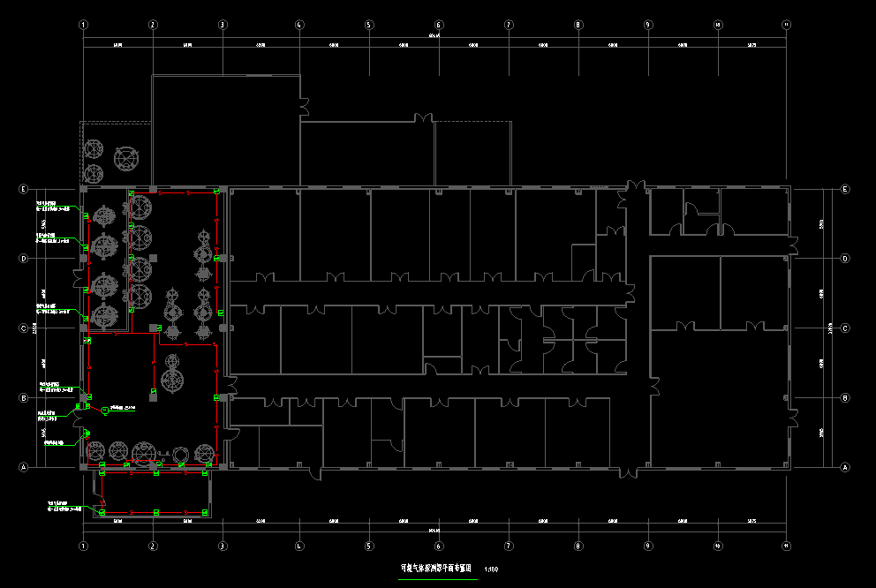Select the green underline beneath the drawing title
The image size is (876, 588).
(438, 579)
